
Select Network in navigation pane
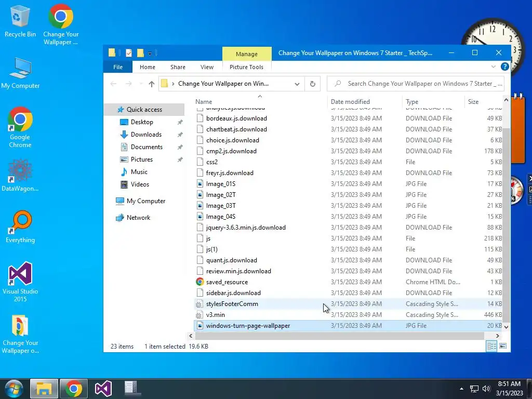(138, 218)
